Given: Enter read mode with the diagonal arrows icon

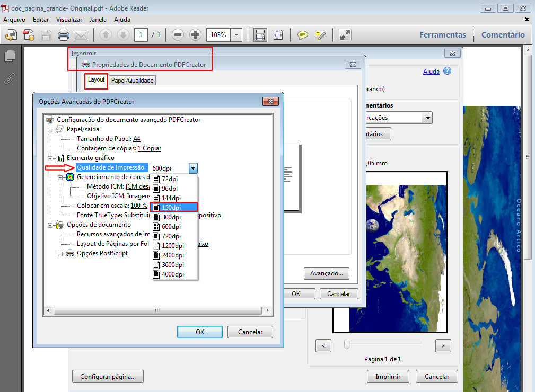Looking at the screenshot, I should click(345, 35).
